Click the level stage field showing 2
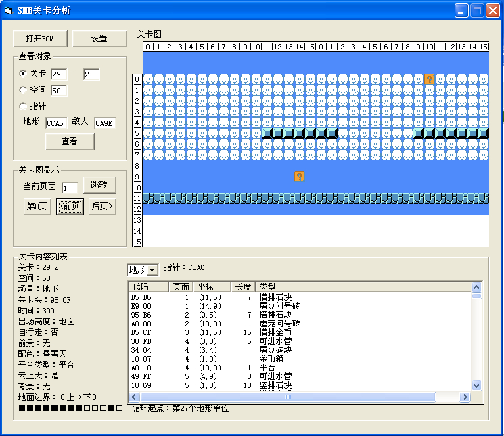The width and height of the screenshot is (504, 436). click(91, 74)
